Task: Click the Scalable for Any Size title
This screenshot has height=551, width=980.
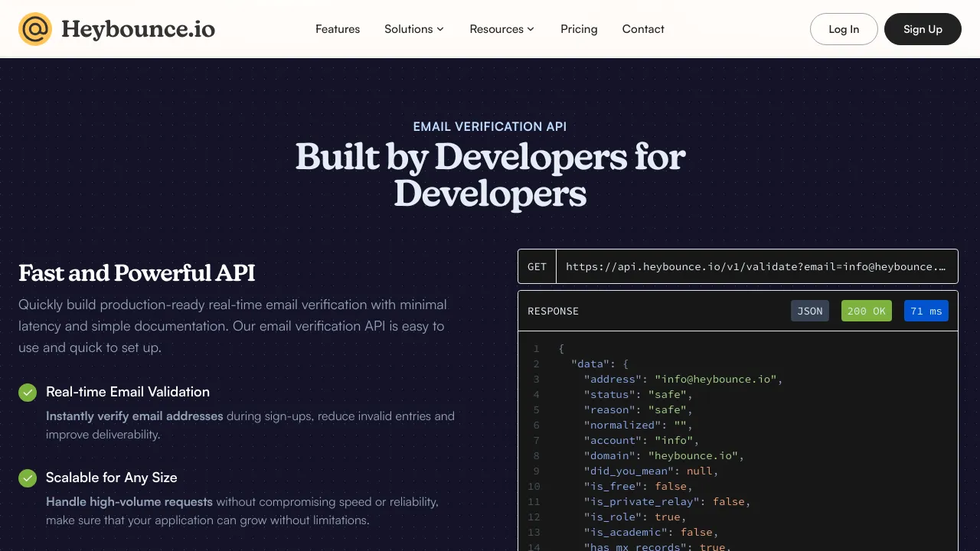Action: 112,478
